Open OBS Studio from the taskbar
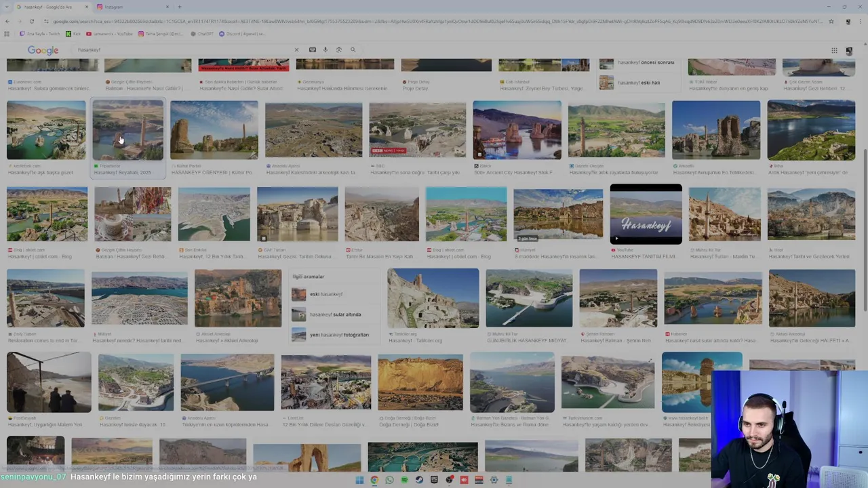Viewport: 868px width, 488px height. click(x=449, y=480)
